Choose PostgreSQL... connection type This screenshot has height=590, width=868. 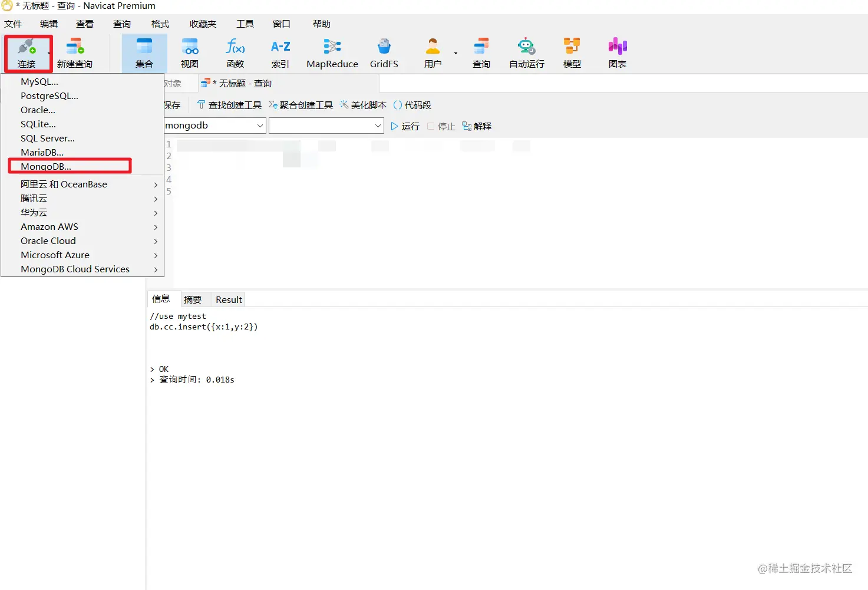[82, 96]
